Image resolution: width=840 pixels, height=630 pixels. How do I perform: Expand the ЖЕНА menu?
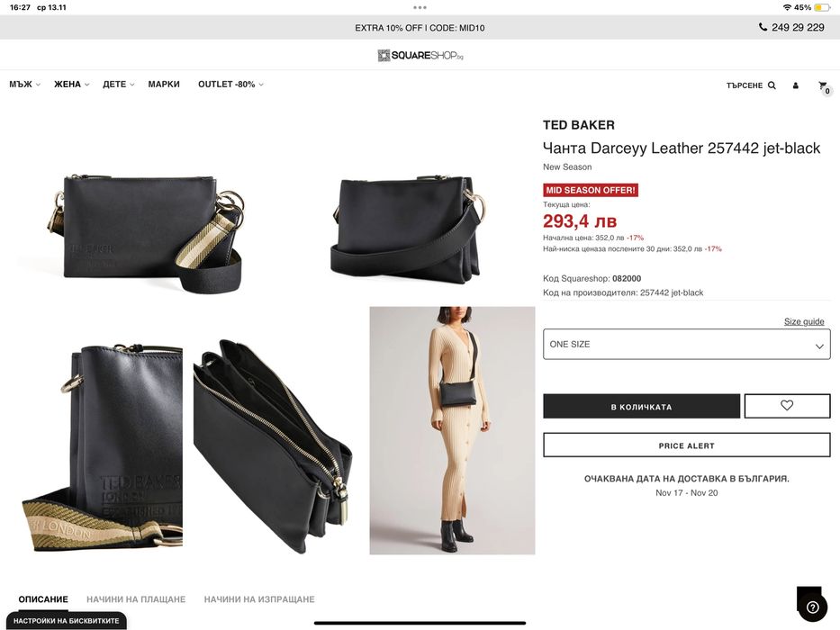(x=71, y=84)
